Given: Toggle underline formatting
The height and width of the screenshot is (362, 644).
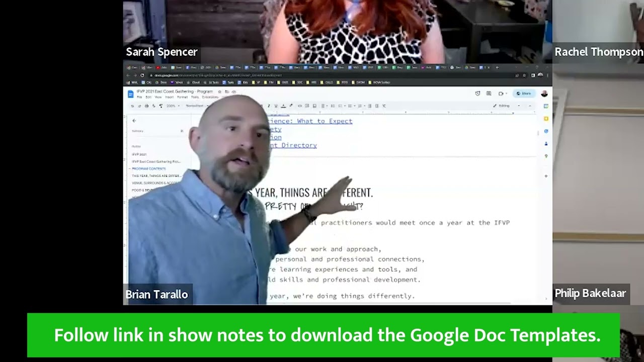Looking at the screenshot, I should (276, 106).
